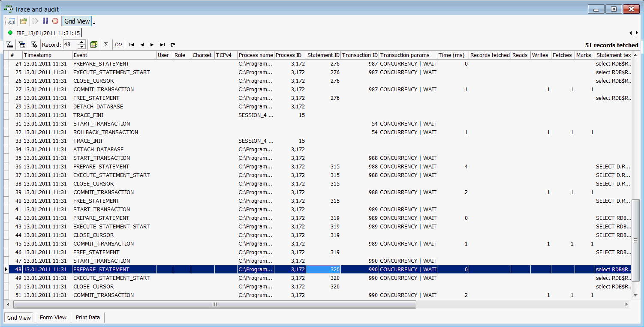The height and width of the screenshot is (327, 644).
Task: Click the row indicator arrow beside row 48
Action: (6, 269)
